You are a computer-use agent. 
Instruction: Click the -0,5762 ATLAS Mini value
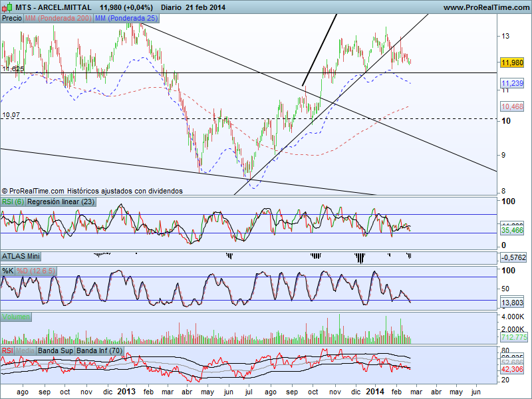click(513, 257)
